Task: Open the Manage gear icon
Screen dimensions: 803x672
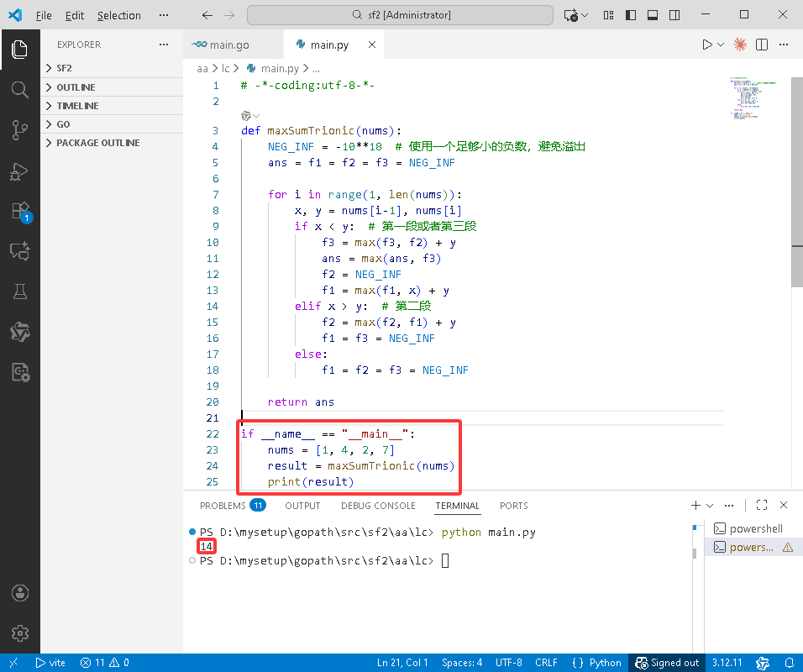Action: pos(19,633)
